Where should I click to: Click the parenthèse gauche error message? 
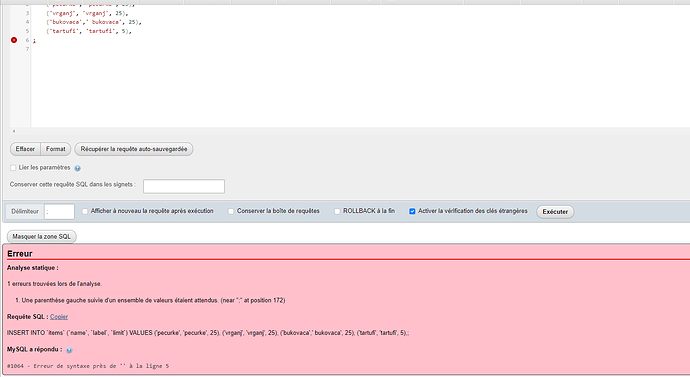[x=153, y=300]
